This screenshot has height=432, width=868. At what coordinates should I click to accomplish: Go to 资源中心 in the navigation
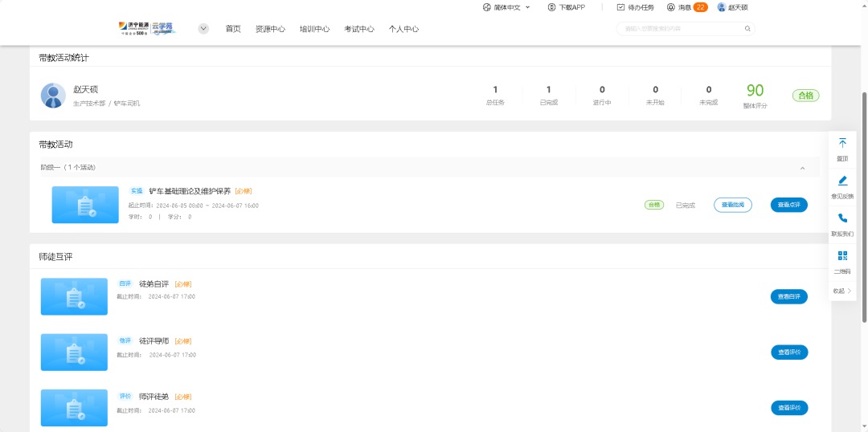(270, 29)
